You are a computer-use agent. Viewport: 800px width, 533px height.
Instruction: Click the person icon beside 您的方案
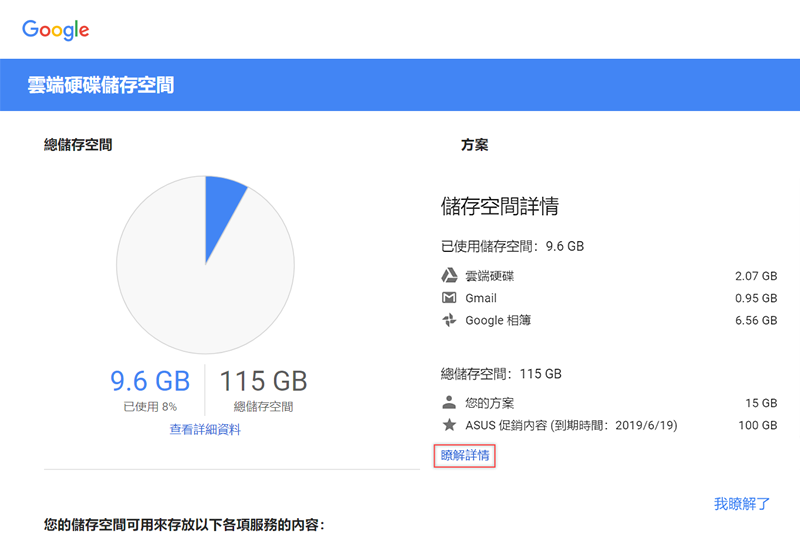[x=449, y=402]
